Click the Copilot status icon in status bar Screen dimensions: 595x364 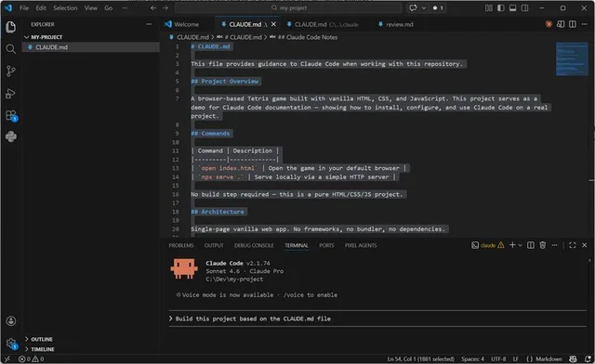pos(573,358)
